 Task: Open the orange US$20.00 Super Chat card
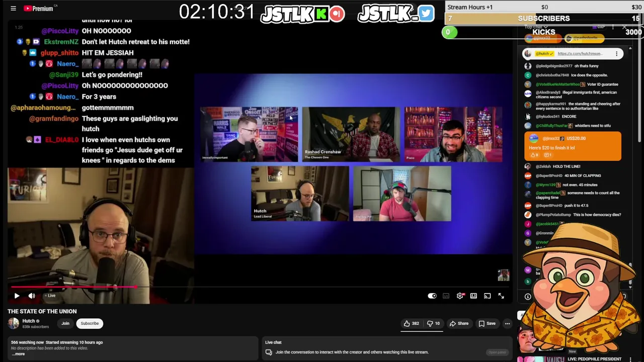click(573, 146)
